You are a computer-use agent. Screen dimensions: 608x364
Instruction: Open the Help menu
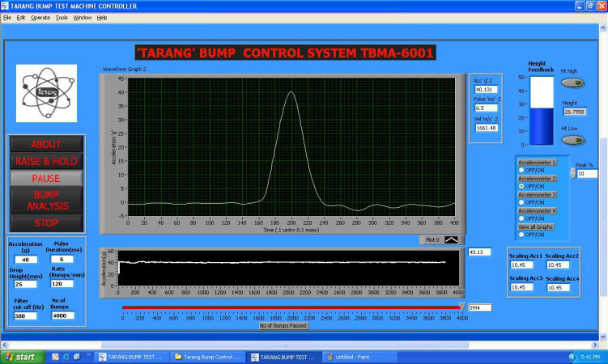click(101, 18)
